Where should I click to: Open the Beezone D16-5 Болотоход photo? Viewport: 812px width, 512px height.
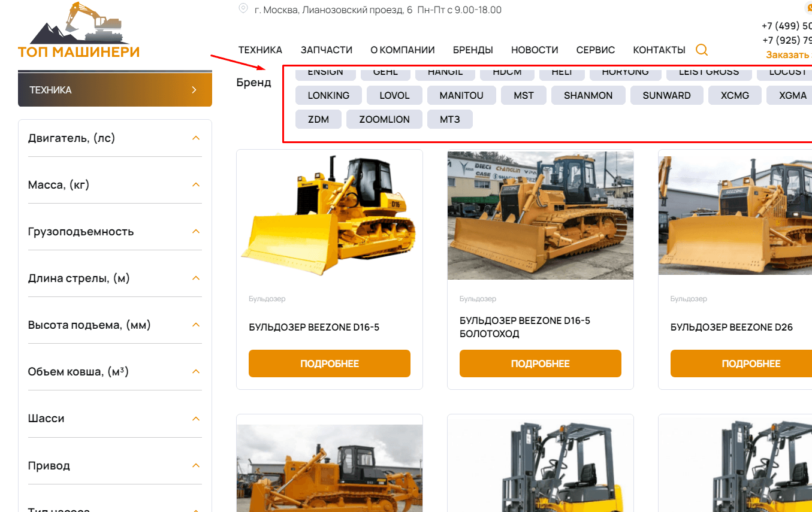click(x=541, y=215)
